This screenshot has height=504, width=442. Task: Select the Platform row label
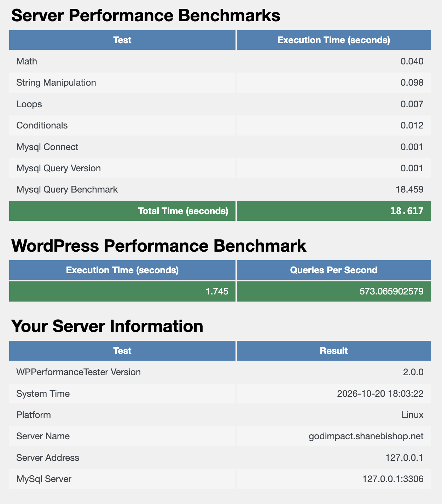(34, 415)
